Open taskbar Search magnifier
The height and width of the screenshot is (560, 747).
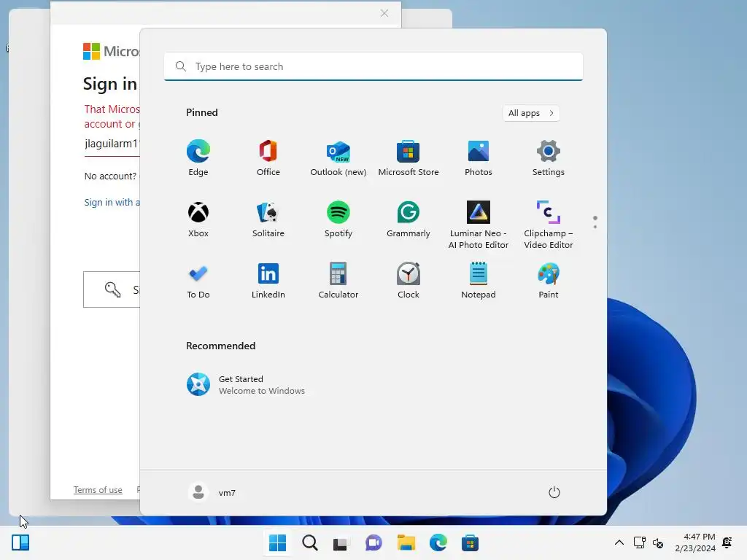click(309, 542)
